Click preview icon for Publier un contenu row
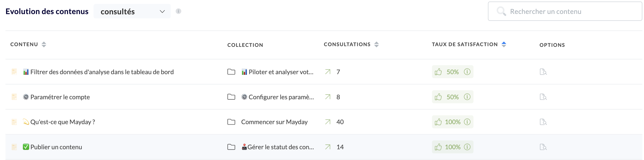The width and height of the screenshot is (644, 160). [543, 147]
